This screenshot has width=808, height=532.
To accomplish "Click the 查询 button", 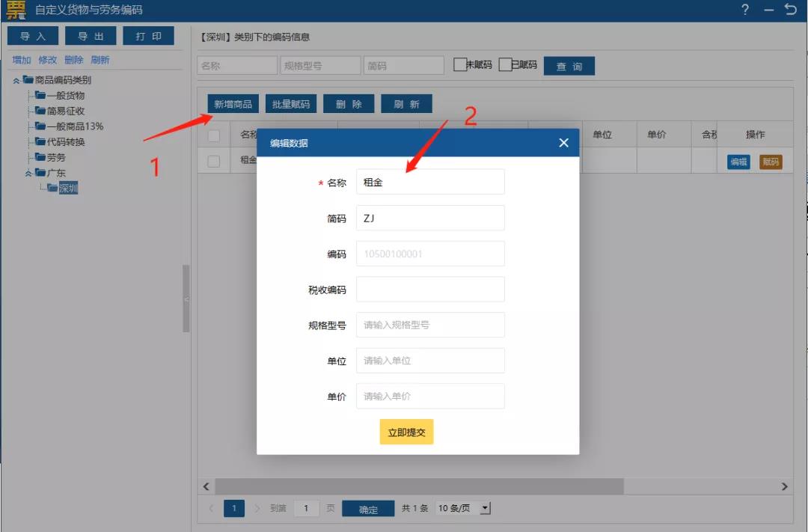I will (x=569, y=66).
